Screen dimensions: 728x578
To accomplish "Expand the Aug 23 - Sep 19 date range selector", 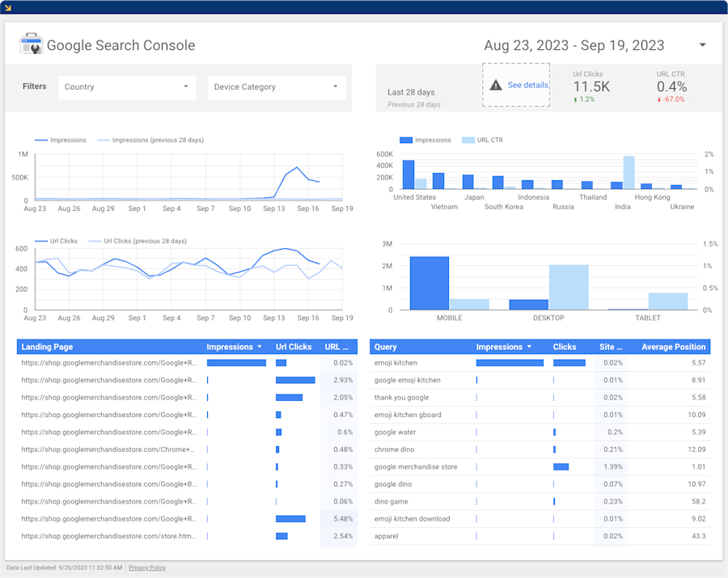I will pos(700,45).
